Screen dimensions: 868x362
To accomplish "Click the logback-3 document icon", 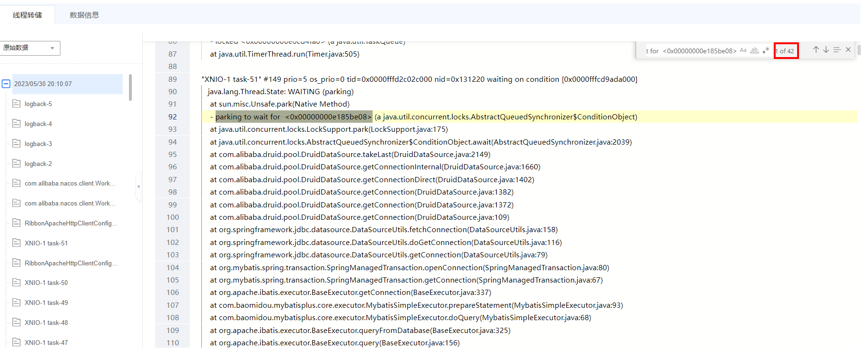I will click(x=17, y=144).
